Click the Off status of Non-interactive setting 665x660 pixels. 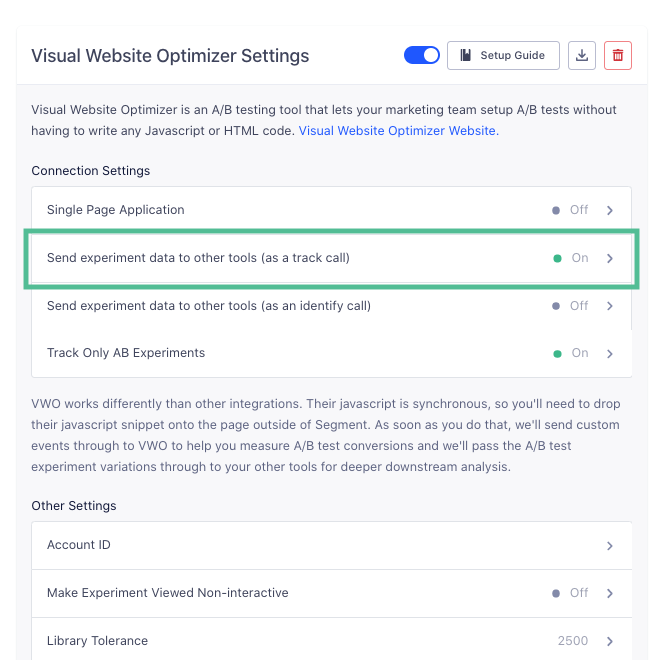(578, 593)
